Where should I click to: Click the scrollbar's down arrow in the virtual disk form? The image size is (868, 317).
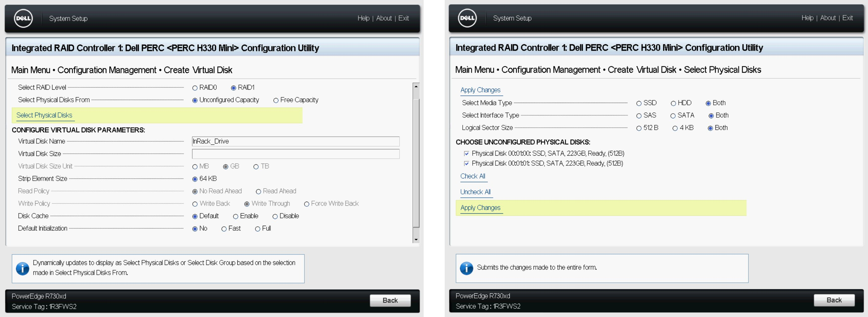click(416, 239)
